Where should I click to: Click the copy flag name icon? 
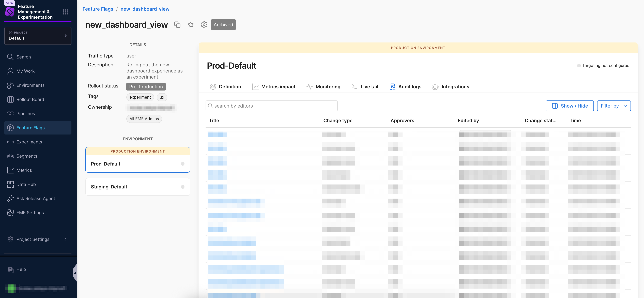(x=177, y=24)
